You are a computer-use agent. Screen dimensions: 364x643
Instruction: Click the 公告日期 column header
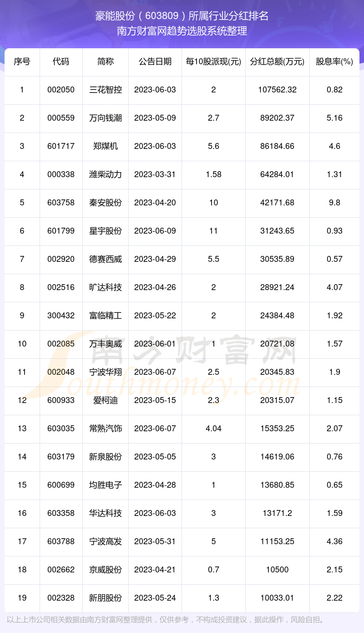(x=155, y=62)
